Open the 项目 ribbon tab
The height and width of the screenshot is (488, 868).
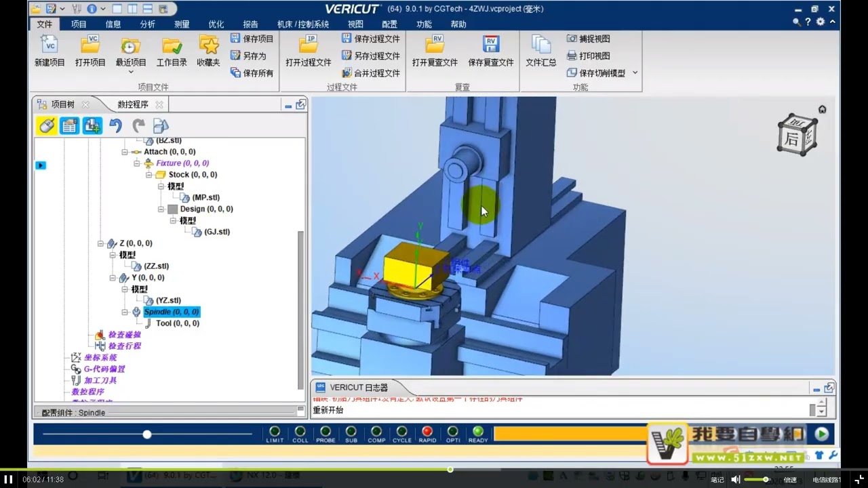click(79, 24)
